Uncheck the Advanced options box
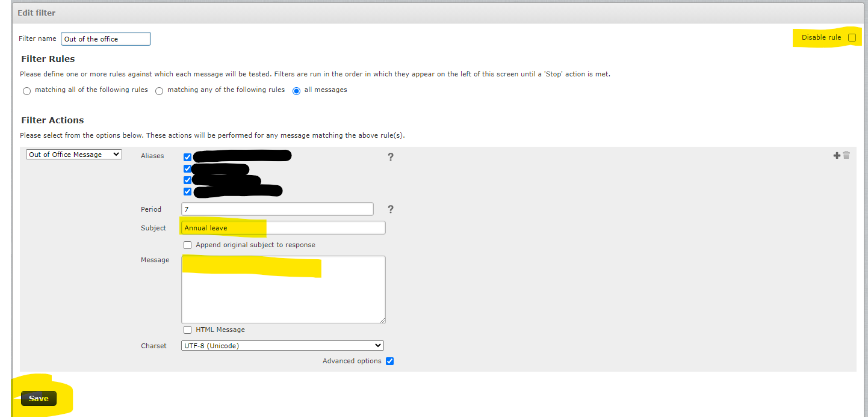 tap(389, 361)
